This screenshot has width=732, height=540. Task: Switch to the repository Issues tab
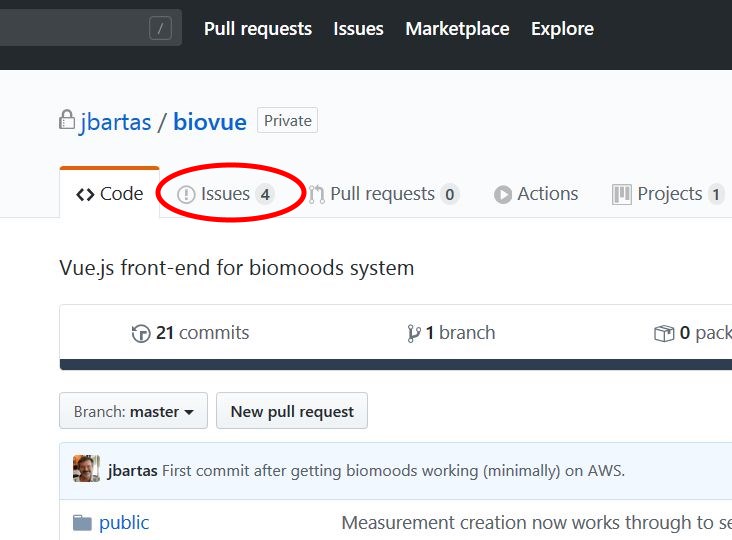click(x=226, y=194)
